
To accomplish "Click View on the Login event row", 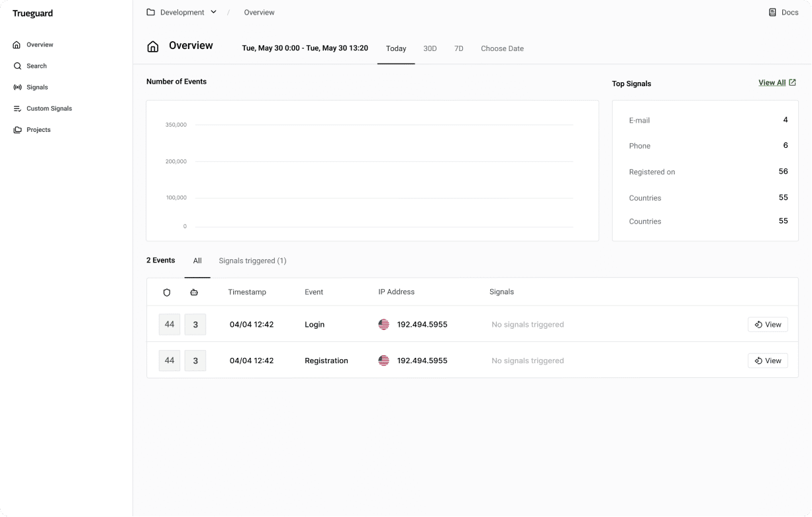I will (x=768, y=324).
